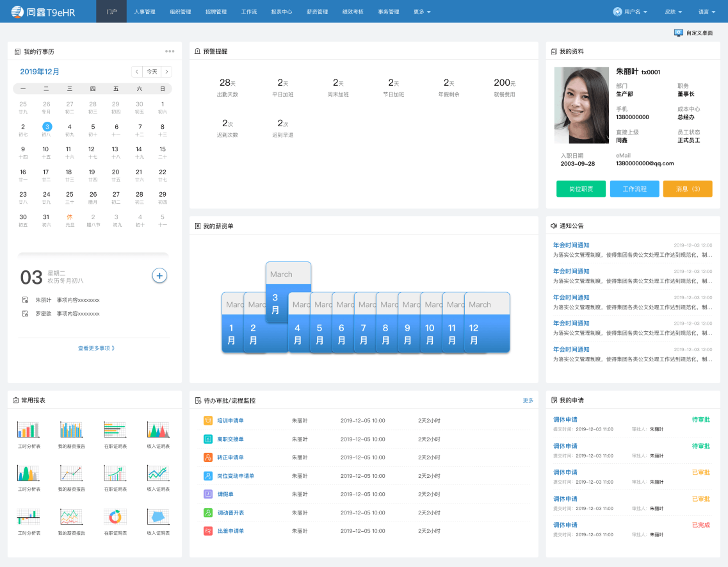Viewport: 728px width, 567px height.
Task: Open the 用户名 user dropdown
Action: pyautogui.click(x=630, y=12)
